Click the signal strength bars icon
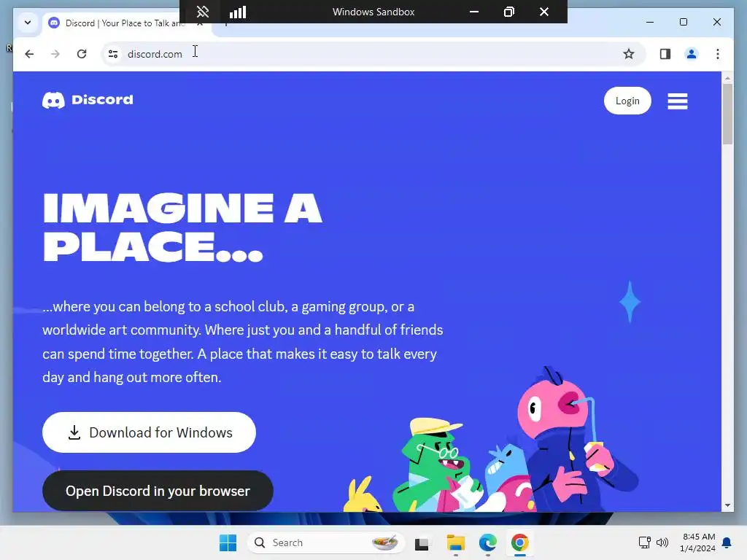Screen dimensions: 747x560 [x=238, y=12]
